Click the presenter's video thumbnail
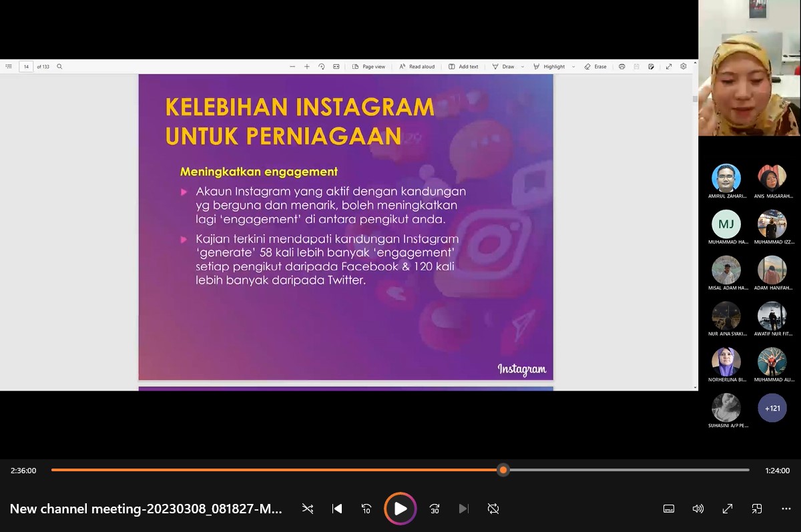This screenshot has width=801, height=532. click(750, 68)
